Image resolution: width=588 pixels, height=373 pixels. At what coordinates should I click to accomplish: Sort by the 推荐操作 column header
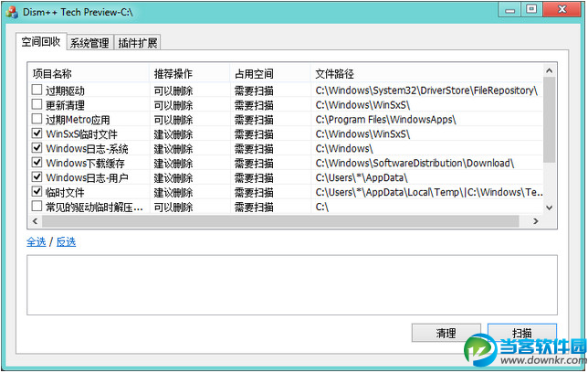[x=190, y=74]
